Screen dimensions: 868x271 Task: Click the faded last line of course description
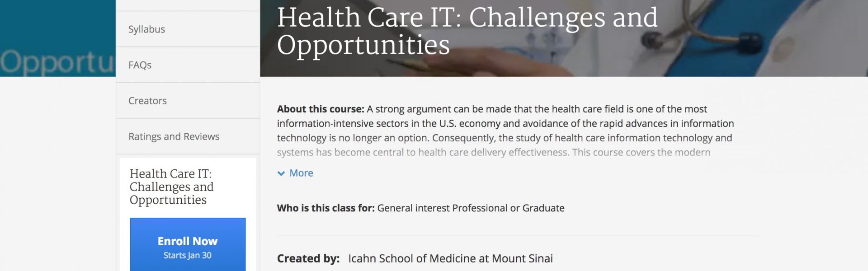(x=494, y=152)
